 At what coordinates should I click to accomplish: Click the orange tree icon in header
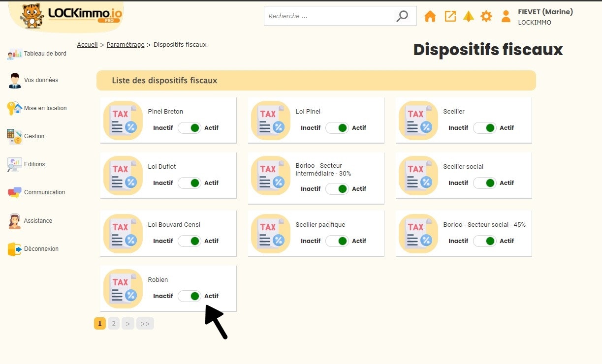coord(468,16)
